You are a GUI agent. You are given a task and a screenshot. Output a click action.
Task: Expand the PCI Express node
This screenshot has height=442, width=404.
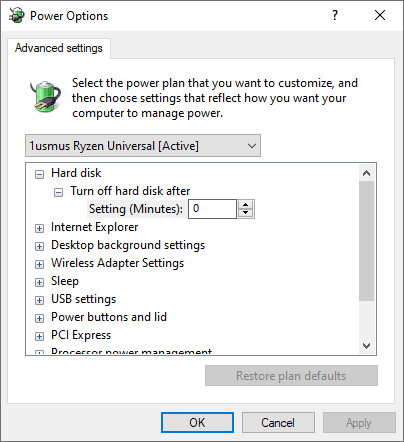click(39, 336)
